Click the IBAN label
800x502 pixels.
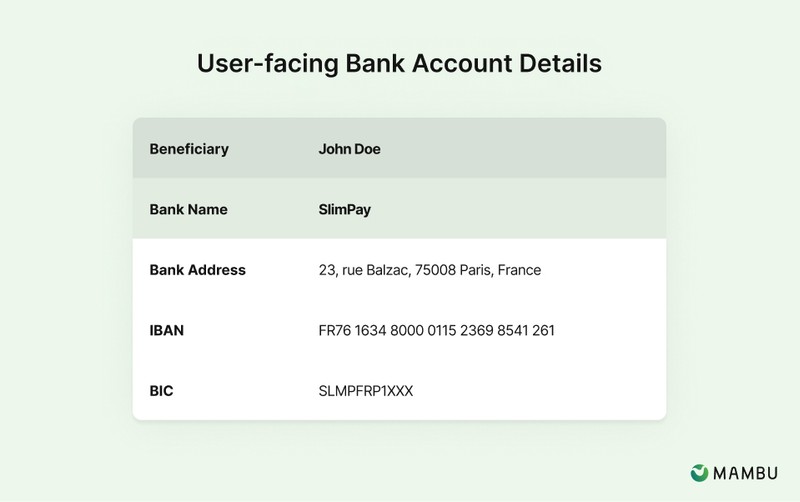pyautogui.click(x=166, y=331)
